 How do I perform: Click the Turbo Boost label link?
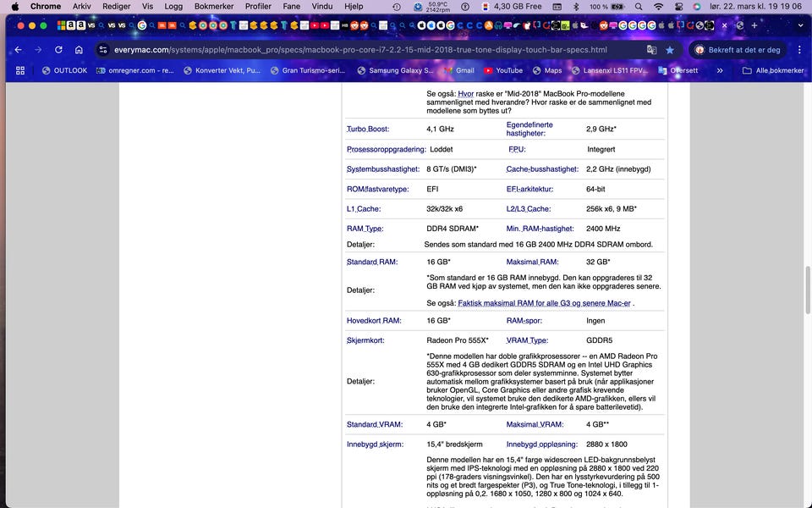coord(368,129)
